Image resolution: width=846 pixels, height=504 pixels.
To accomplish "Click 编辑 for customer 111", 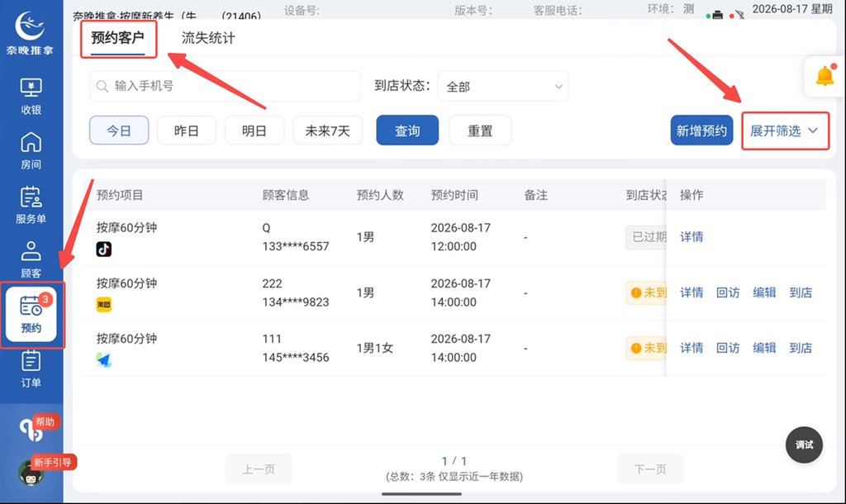I will click(x=764, y=348).
